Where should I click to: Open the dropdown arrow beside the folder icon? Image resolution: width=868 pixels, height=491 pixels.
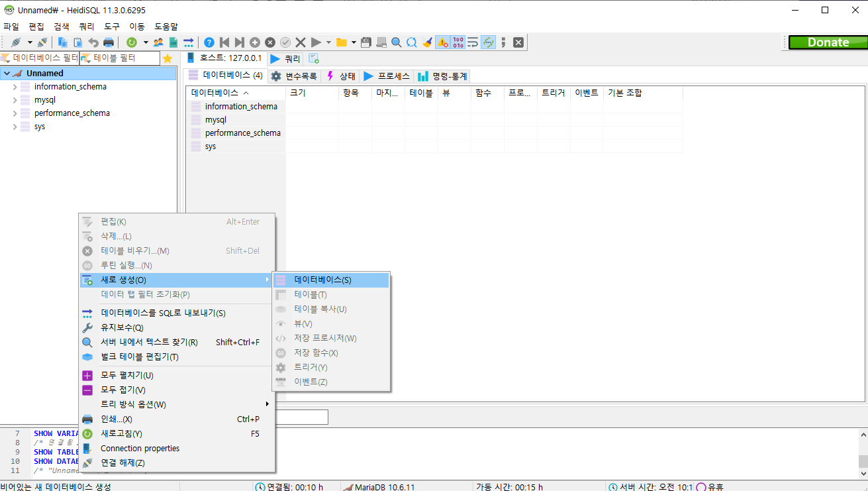tap(354, 42)
